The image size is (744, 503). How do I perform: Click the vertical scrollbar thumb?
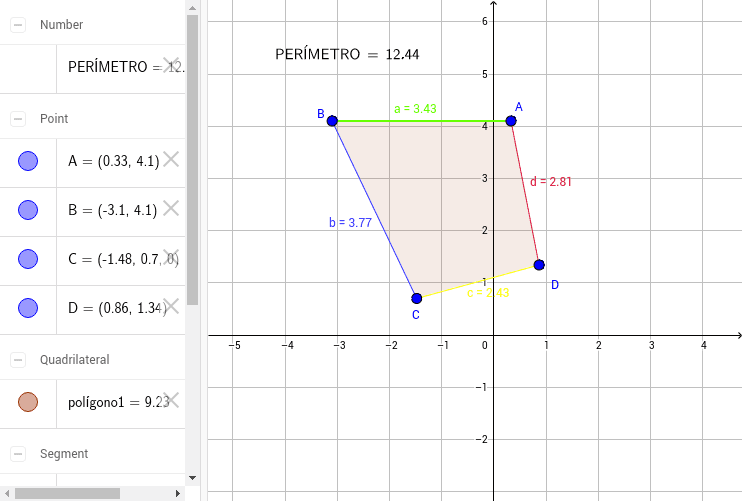(x=192, y=160)
